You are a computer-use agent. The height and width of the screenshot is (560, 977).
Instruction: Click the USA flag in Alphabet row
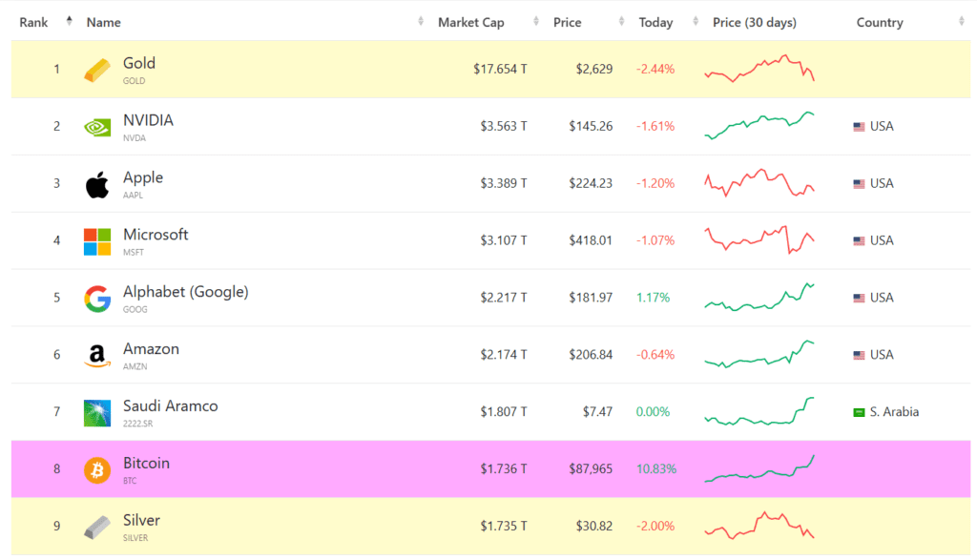[859, 298]
